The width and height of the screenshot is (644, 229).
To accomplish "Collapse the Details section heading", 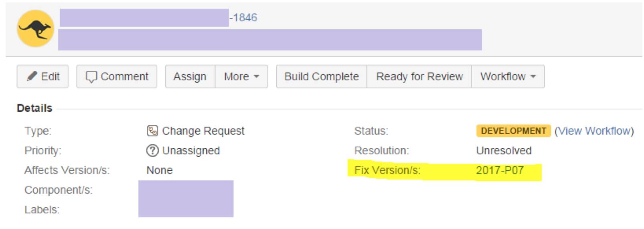I will [34, 108].
